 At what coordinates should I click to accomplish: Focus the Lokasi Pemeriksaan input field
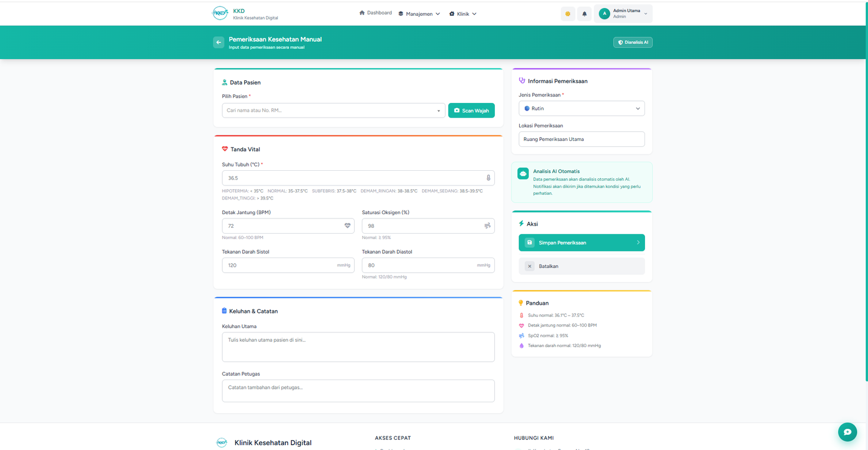(x=582, y=139)
